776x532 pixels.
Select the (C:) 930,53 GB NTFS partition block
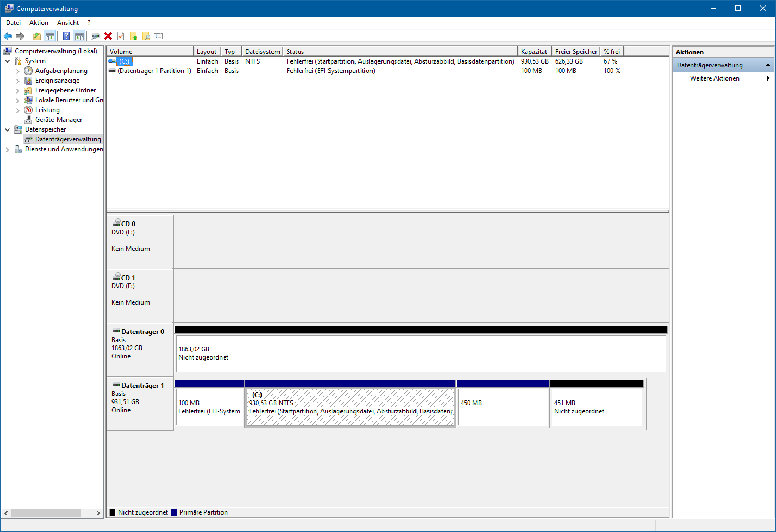click(x=350, y=404)
